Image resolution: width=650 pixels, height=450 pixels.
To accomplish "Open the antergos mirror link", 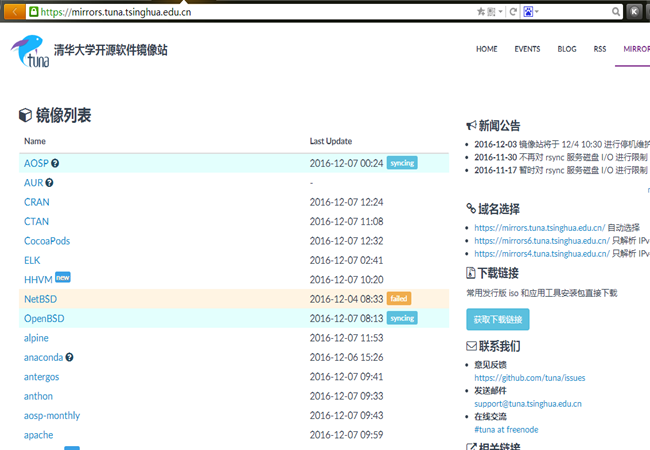I will (41, 377).
